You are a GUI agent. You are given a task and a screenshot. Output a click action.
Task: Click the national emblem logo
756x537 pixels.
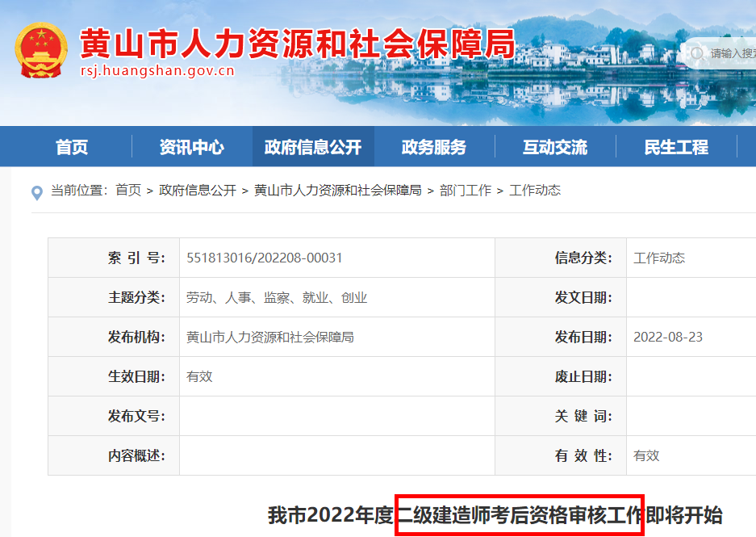pyautogui.click(x=40, y=50)
